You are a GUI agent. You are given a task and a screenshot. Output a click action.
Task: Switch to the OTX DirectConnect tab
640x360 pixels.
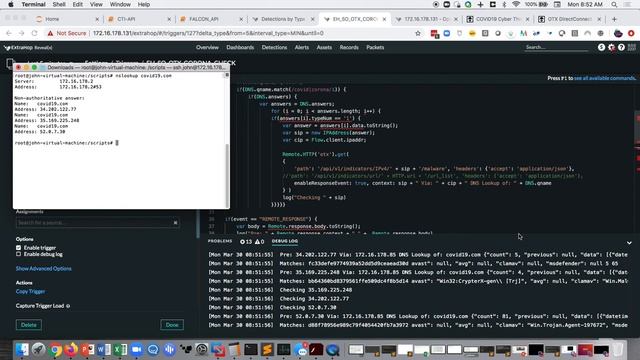click(x=571, y=19)
